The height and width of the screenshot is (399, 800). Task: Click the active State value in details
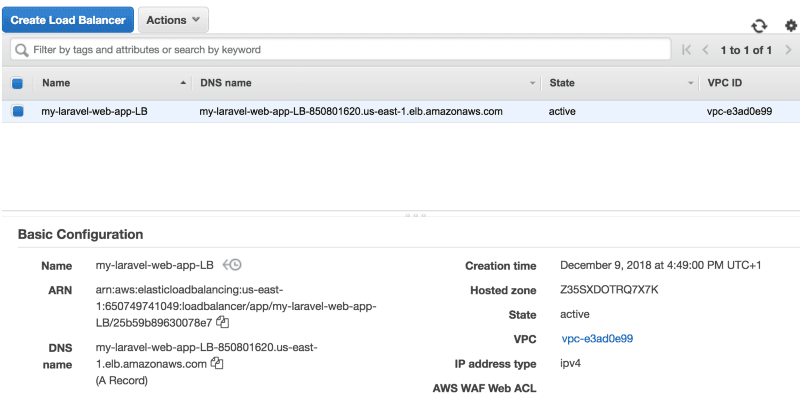(x=574, y=314)
